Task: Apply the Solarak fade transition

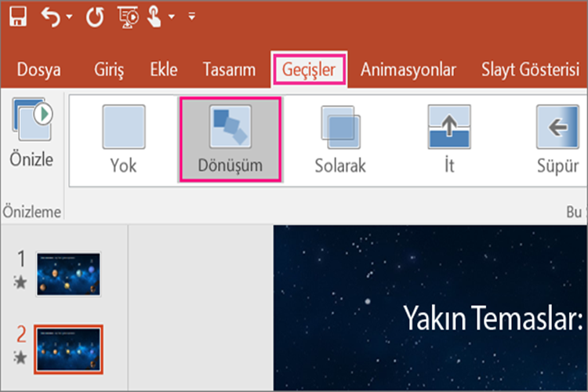Action: click(340, 140)
